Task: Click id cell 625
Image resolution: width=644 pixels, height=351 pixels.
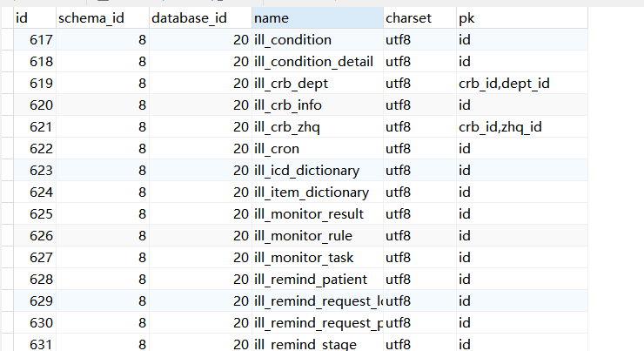Action: pyautogui.click(x=35, y=214)
